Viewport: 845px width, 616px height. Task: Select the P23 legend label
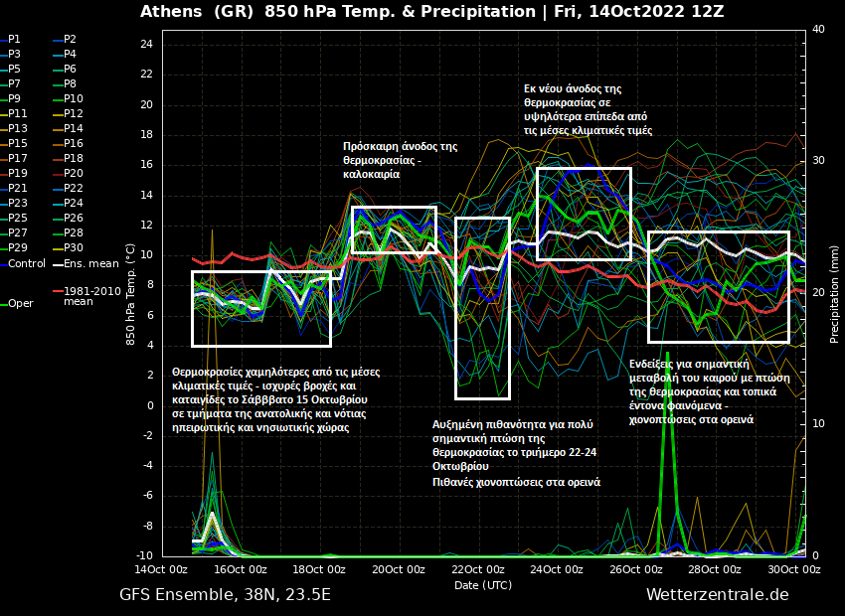14,203
